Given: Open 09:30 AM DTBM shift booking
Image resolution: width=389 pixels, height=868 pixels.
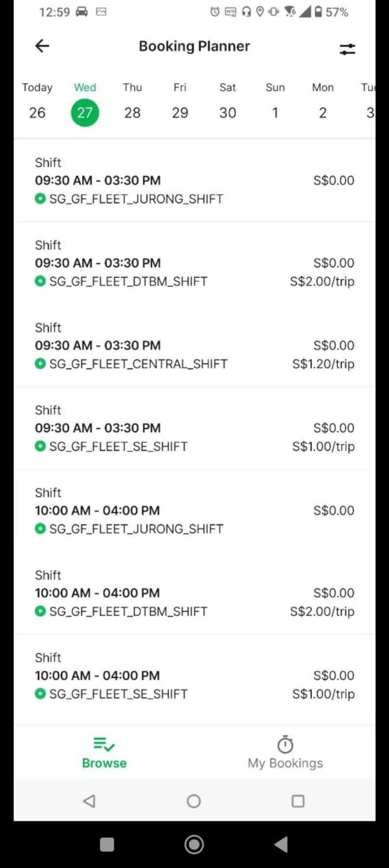Looking at the screenshot, I should pos(194,263).
